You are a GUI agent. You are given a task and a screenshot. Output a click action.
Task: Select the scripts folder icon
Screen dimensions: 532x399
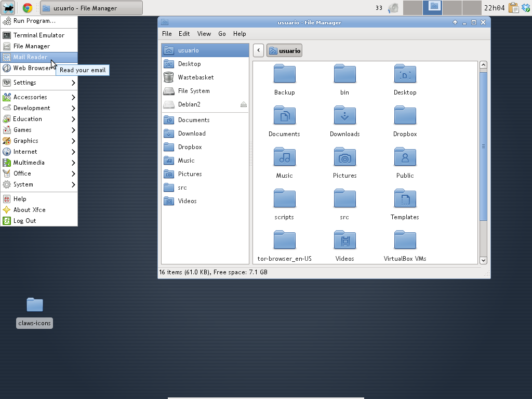284,199
